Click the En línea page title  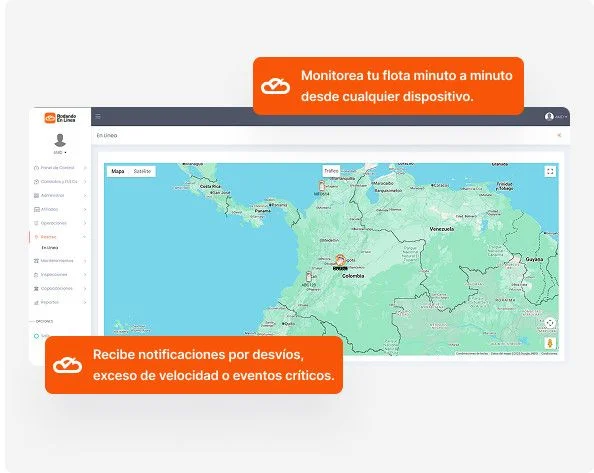click(107, 135)
